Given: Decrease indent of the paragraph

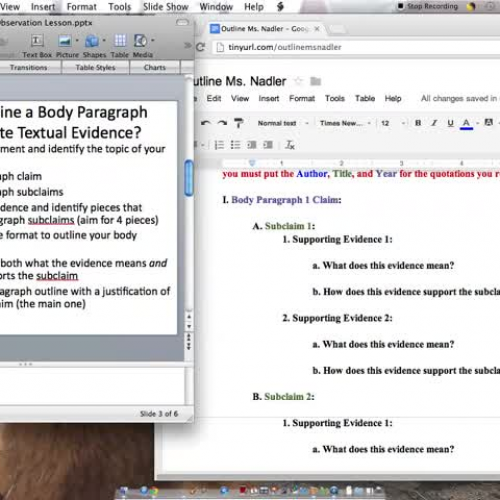Looking at the screenshot, I should point(252,145).
